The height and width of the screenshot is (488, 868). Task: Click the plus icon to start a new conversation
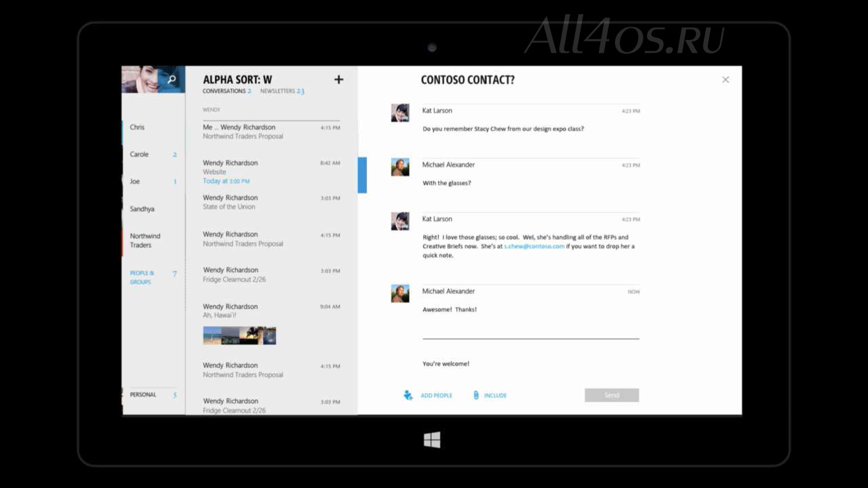(x=339, y=79)
